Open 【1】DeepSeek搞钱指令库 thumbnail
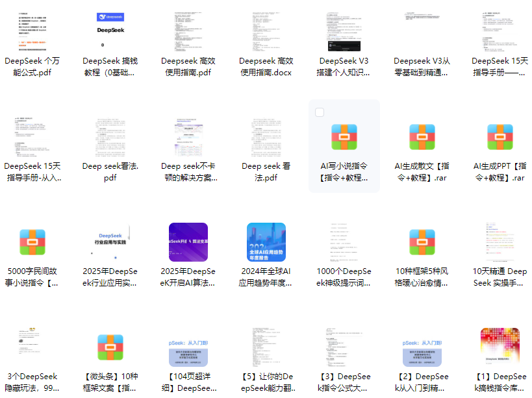532x398 pixels. tap(500, 347)
